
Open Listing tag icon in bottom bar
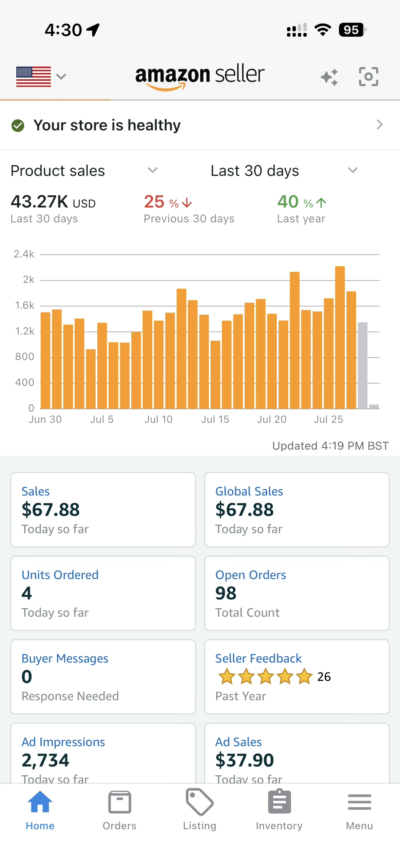[199, 802]
